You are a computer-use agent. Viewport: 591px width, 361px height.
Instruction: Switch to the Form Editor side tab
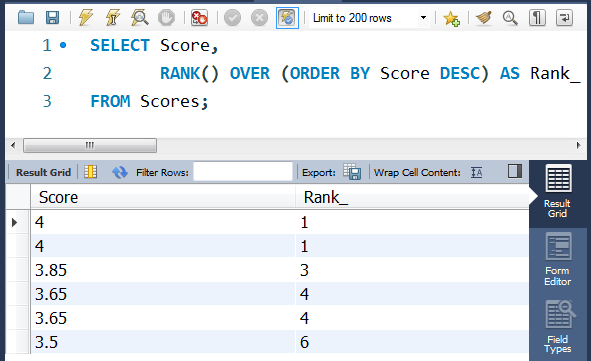pos(558,259)
